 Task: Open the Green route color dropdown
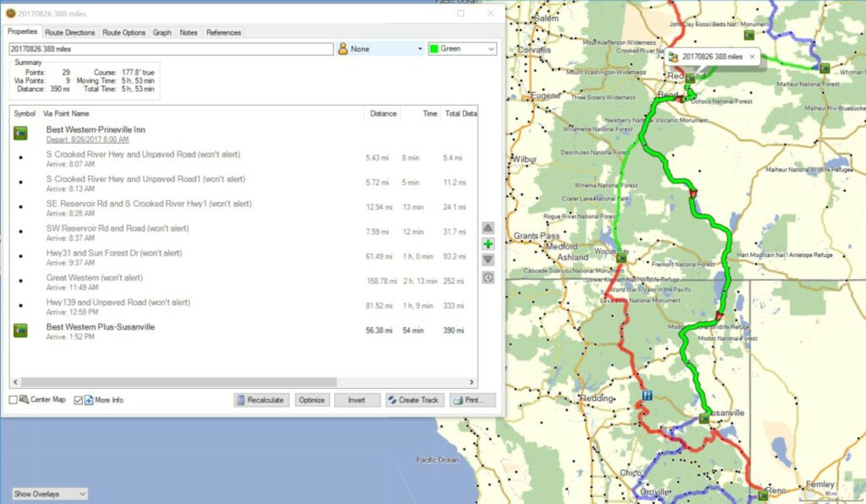tap(462, 49)
